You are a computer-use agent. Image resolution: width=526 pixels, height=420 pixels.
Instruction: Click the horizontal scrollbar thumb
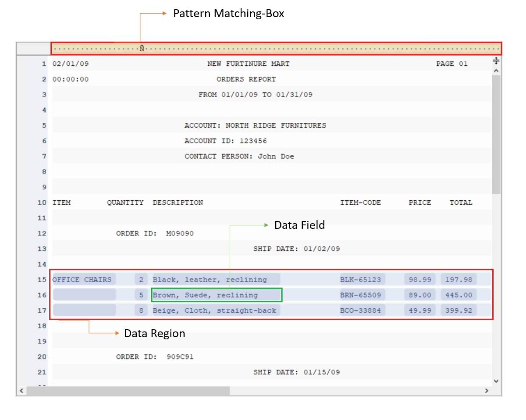pos(128,390)
